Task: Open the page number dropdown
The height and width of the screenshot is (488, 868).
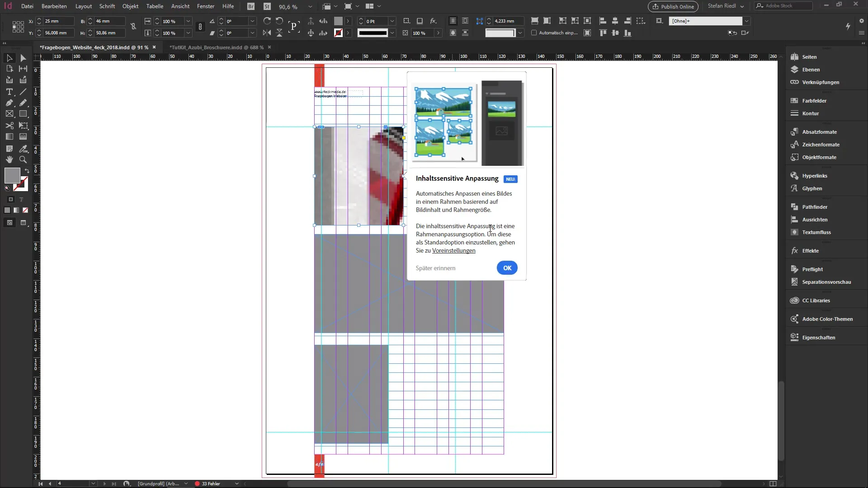Action: click(93, 483)
